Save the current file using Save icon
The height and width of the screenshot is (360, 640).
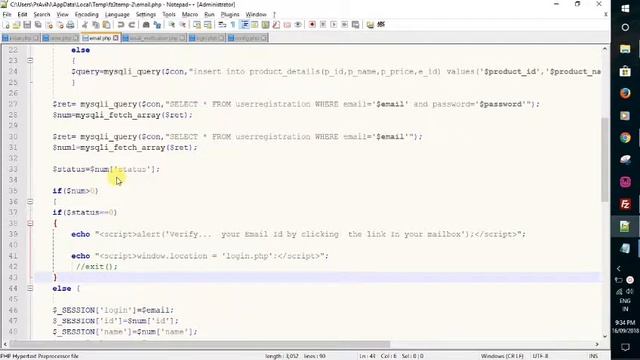tap(27, 25)
